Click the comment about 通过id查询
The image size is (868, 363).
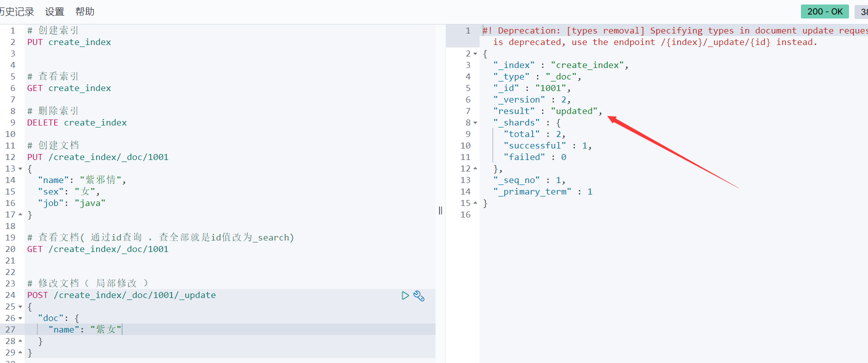click(x=161, y=237)
